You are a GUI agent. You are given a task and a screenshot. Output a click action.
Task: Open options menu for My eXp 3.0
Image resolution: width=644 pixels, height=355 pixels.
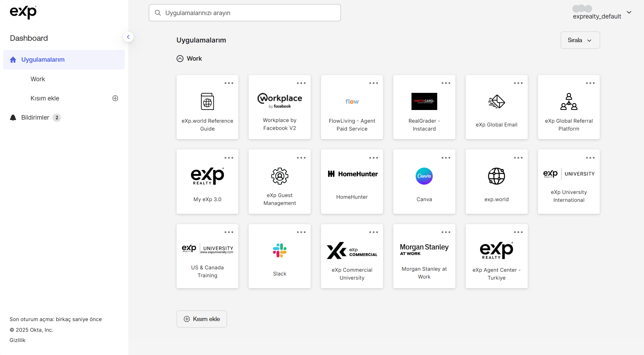(x=229, y=158)
